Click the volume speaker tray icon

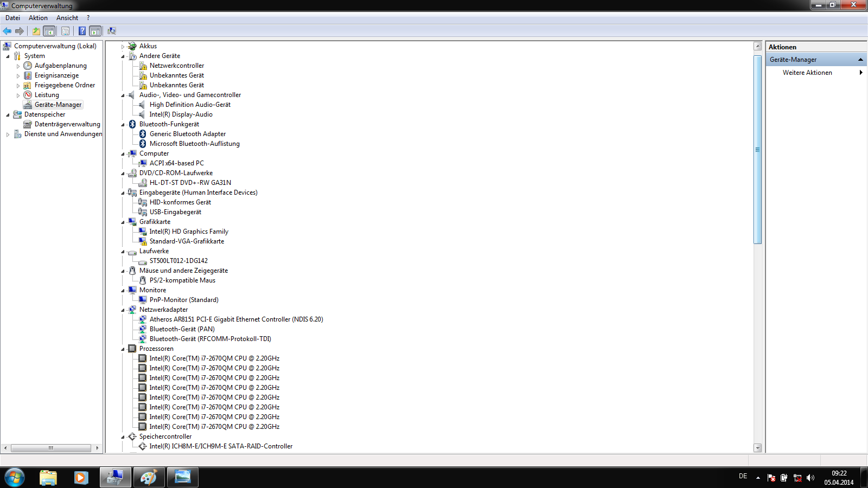pos(810,478)
